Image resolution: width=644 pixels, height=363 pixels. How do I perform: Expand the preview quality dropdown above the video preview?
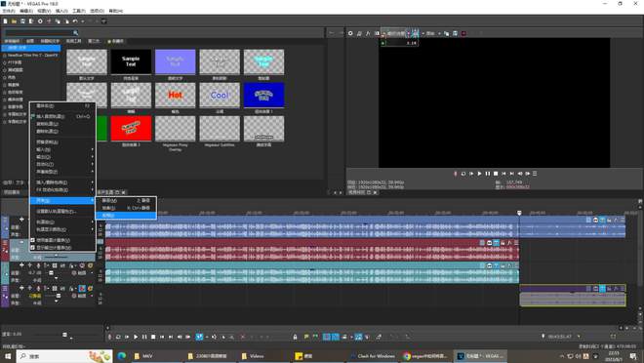click(x=396, y=33)
